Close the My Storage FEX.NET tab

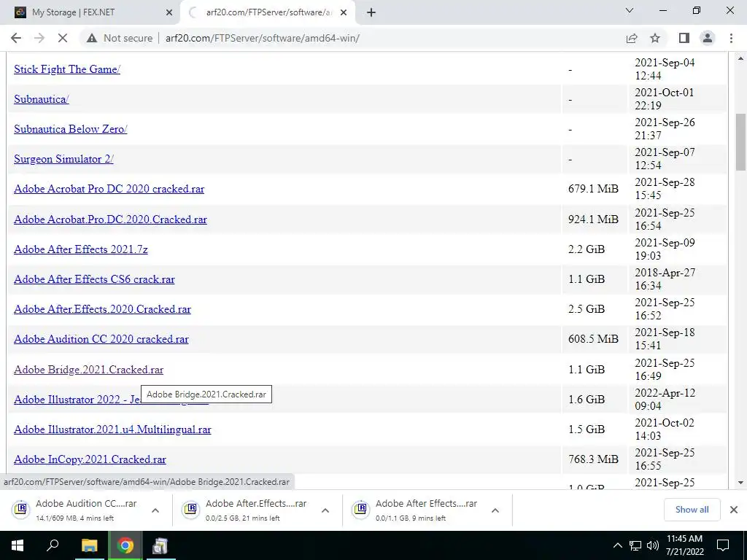pyautogui.click(x=169, y=12)
